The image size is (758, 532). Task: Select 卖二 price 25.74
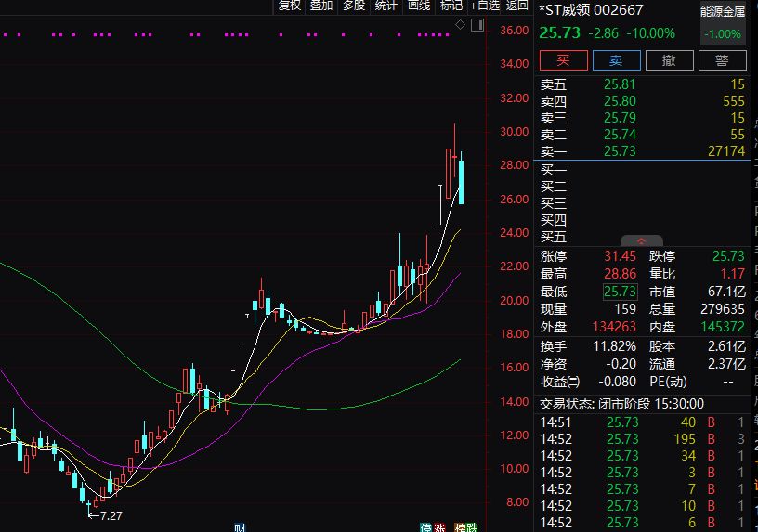(x=620, y=135)
